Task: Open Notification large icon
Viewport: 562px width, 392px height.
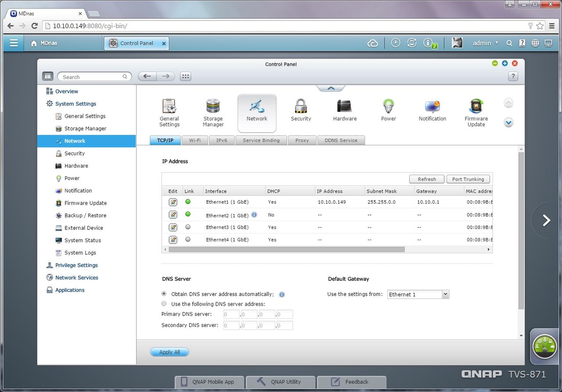Action: (x=432, y=110)
